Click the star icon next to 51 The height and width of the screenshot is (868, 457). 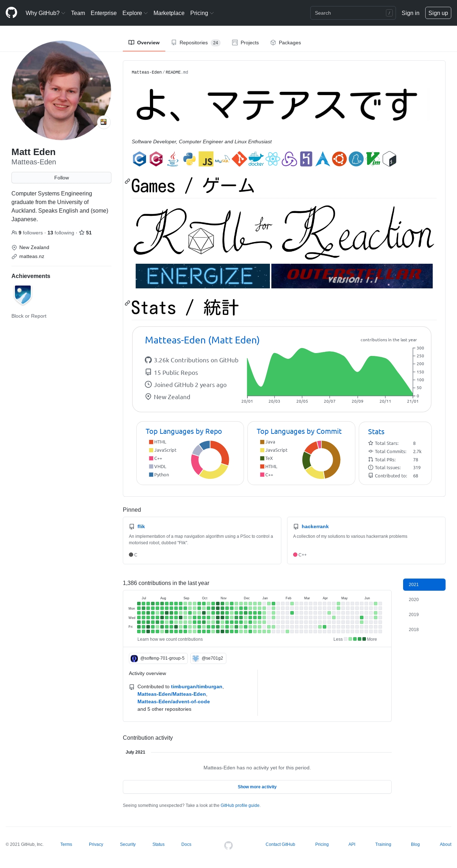pos(82,233)
